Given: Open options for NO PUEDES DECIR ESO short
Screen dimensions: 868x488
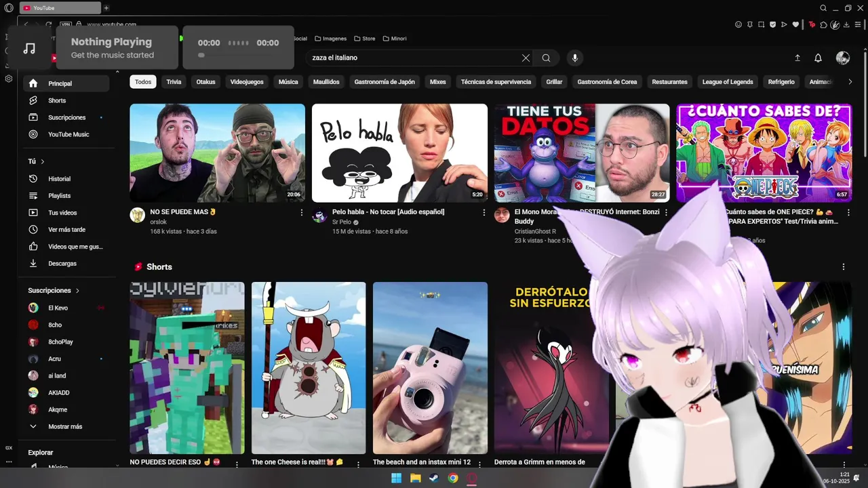Looking at the screenshot, I should pyautogui.click(x=237, y=464).
